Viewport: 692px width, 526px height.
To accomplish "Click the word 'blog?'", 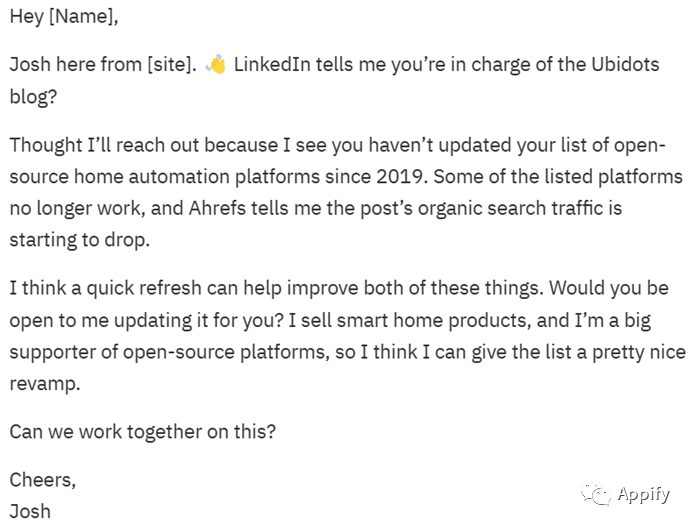I will 34,97.
